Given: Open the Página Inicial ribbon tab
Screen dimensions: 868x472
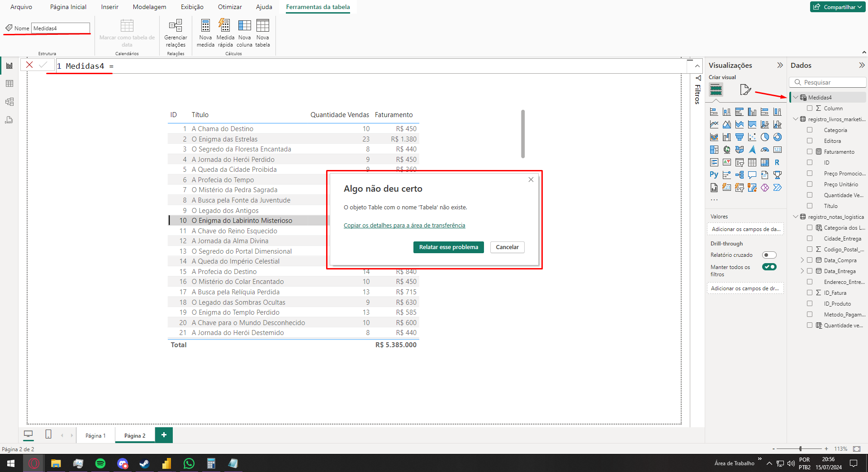Looking at the screenshot, I should point(68,7).
